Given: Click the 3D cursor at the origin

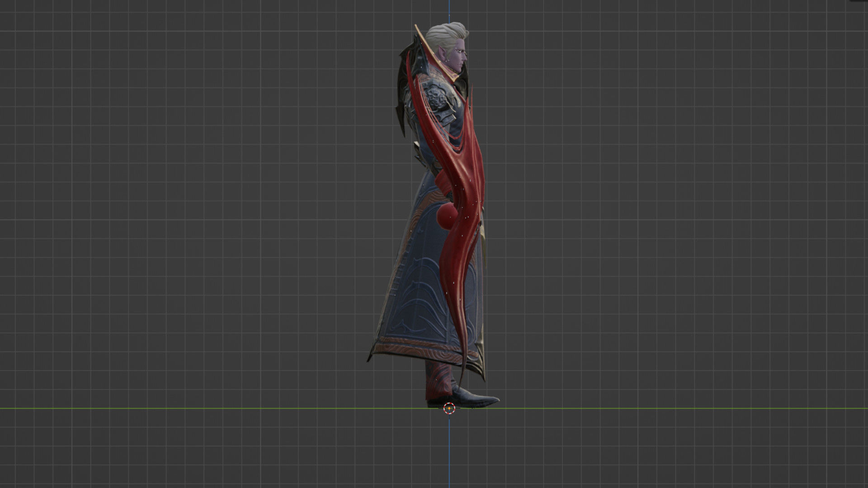Looking at the screenshot, I should tap(449, 408).
